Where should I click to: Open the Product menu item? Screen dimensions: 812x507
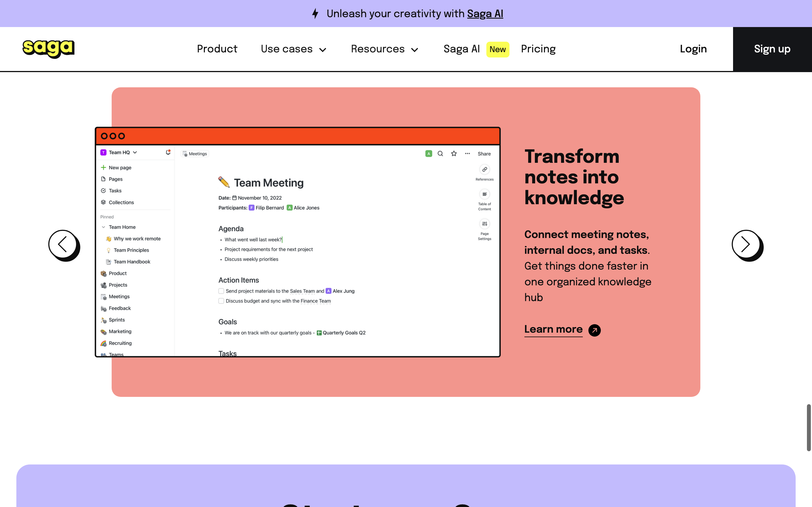(217, 49)
